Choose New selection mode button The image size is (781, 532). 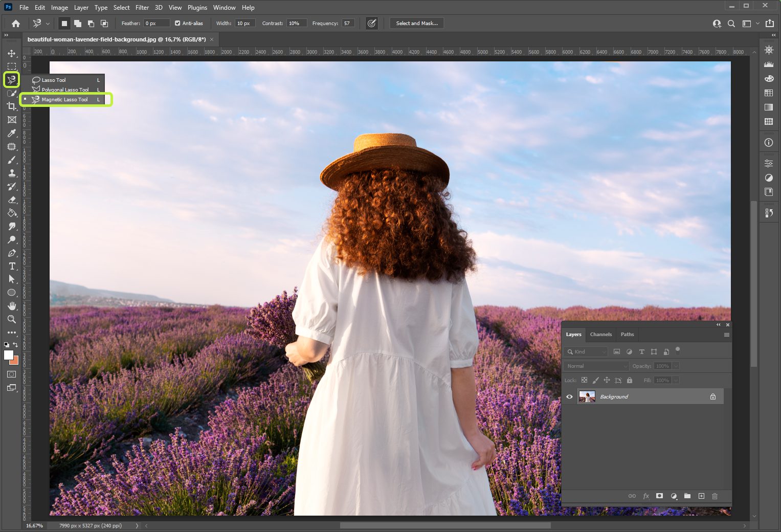64,24
